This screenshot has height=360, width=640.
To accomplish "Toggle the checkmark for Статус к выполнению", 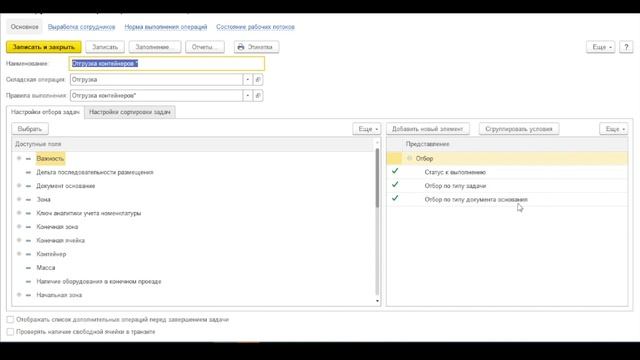I will click(395, 171).
